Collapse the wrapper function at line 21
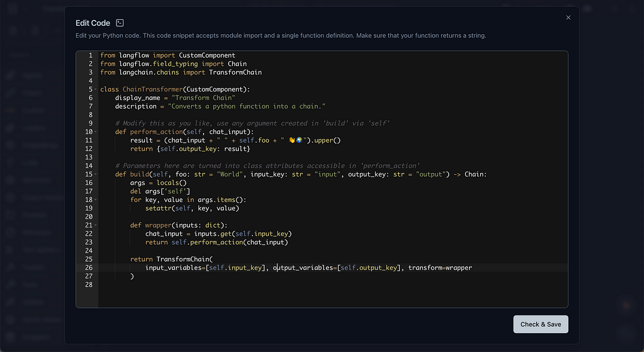Screen dimensions: 644x352 point(95,225)
